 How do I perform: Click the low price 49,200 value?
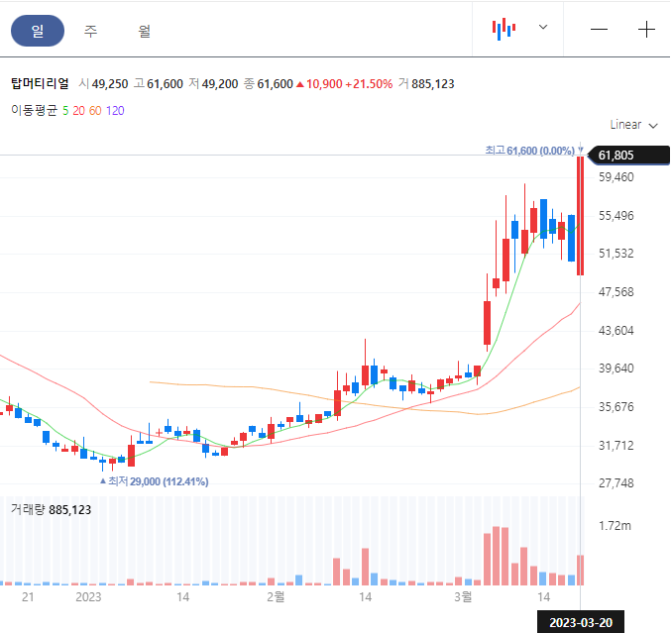[220, 84]
